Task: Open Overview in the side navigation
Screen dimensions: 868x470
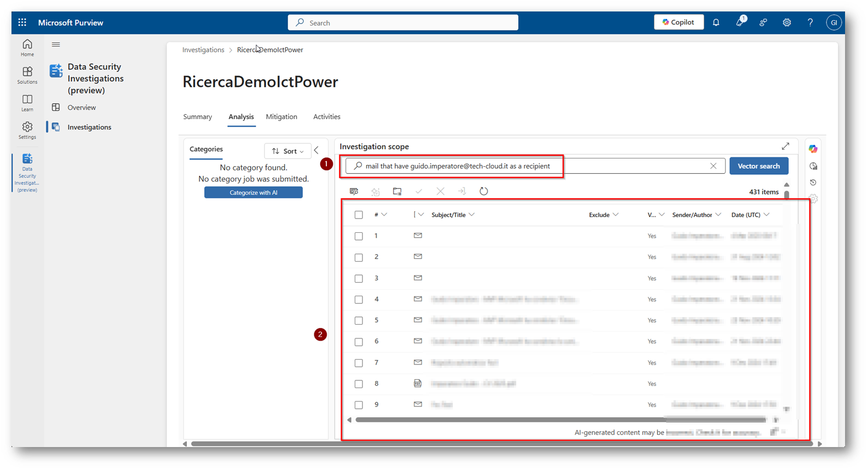Action: pyautogui.click(x=81, y=108)
